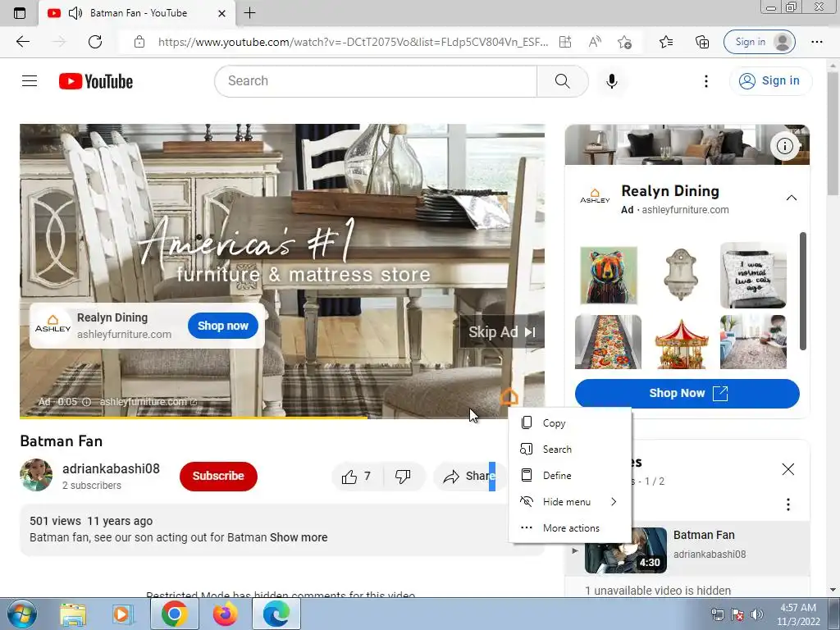Open the YouTube hamburger guide menu
Viewport: 840px width, 630px height.
point(30,81)
